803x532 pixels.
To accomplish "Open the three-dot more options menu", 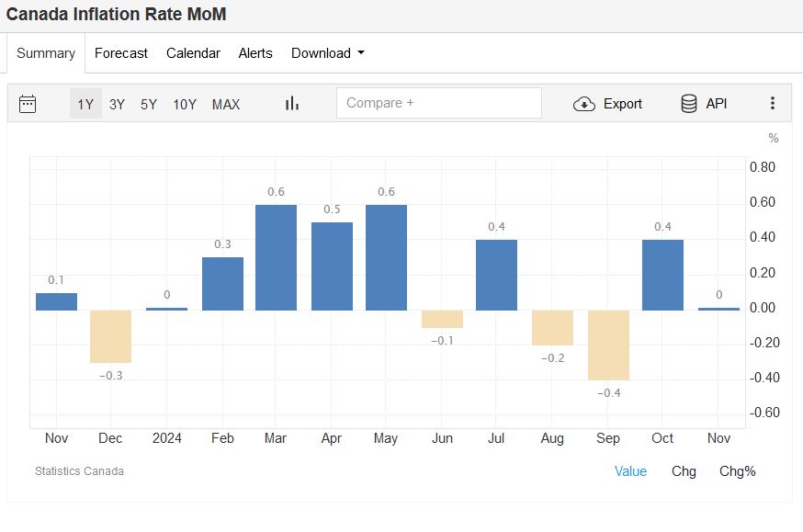I will [x=773, y=104].
